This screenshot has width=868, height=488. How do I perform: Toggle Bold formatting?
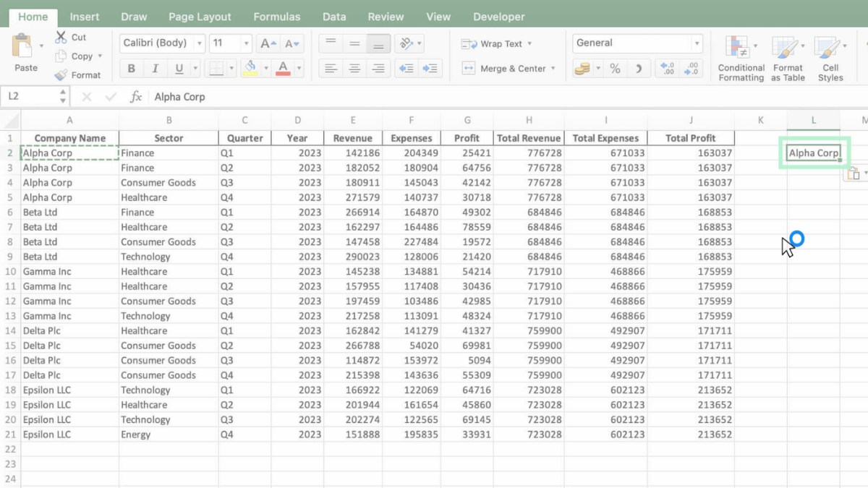131,69
